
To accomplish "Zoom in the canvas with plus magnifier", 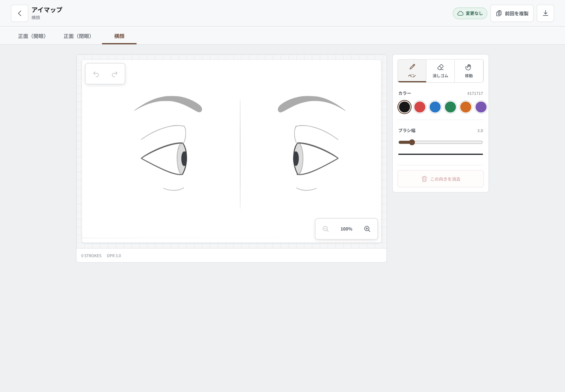I will point(367,229).
